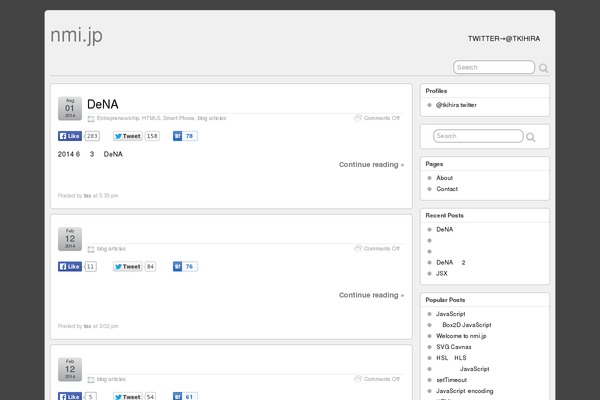This screenshot has width=600, height=400.
Task: Click blog articles category in DeNA post
Action: pos(212,118)
